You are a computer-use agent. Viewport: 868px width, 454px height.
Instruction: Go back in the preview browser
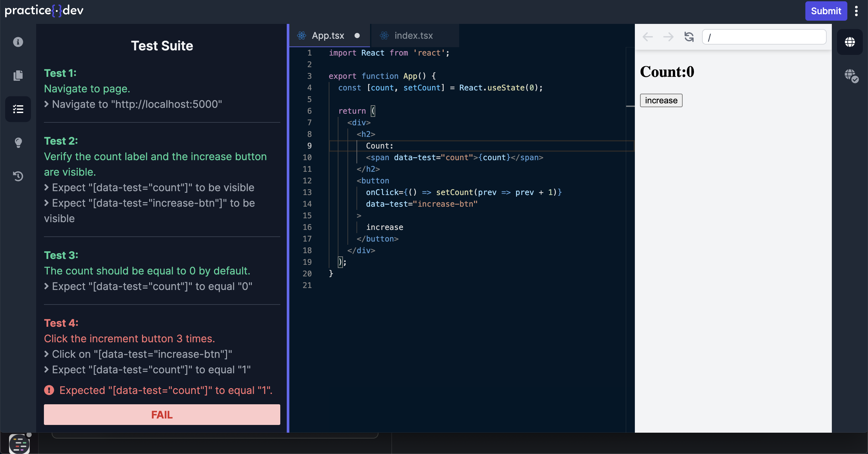click(647, 37)
